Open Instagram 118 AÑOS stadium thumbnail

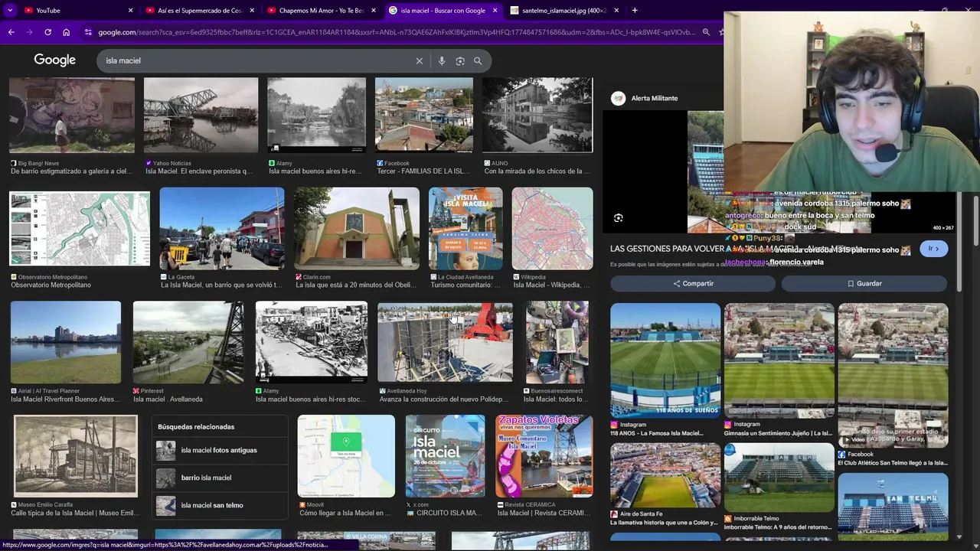point(665,360)
